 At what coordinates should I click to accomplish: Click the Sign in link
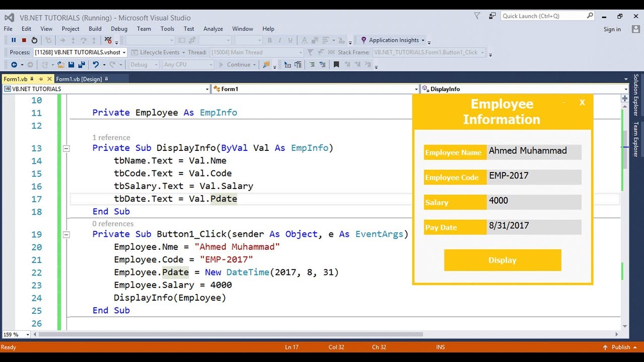612,29
